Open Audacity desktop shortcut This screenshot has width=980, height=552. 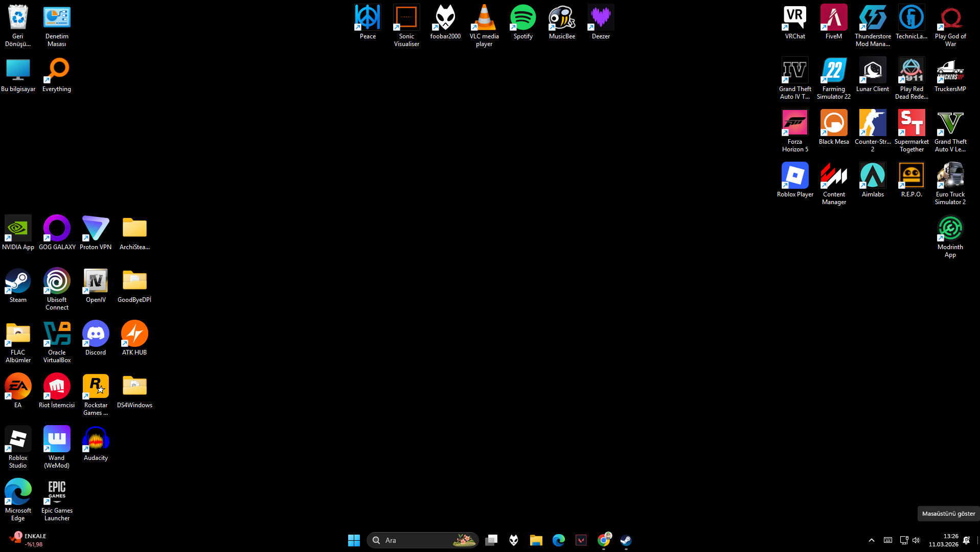[96, 444]
